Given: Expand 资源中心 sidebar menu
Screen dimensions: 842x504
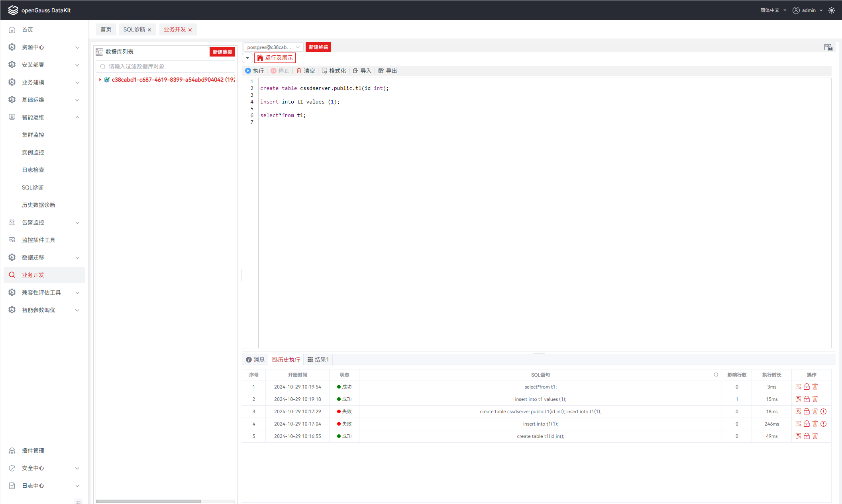Looking at the screenshot, I should click(x=44, y=47).
